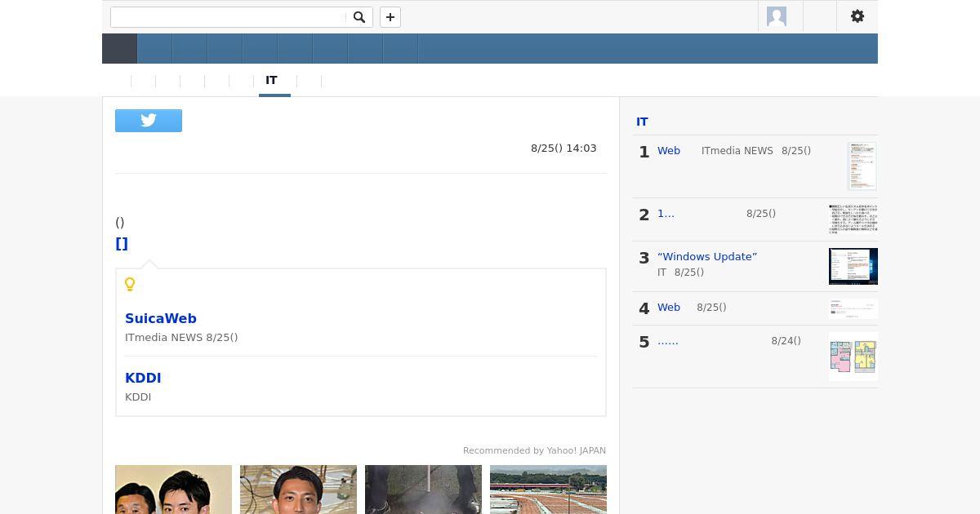Click the grey KDDI source text
980x514 pixels.
point(138,397)
